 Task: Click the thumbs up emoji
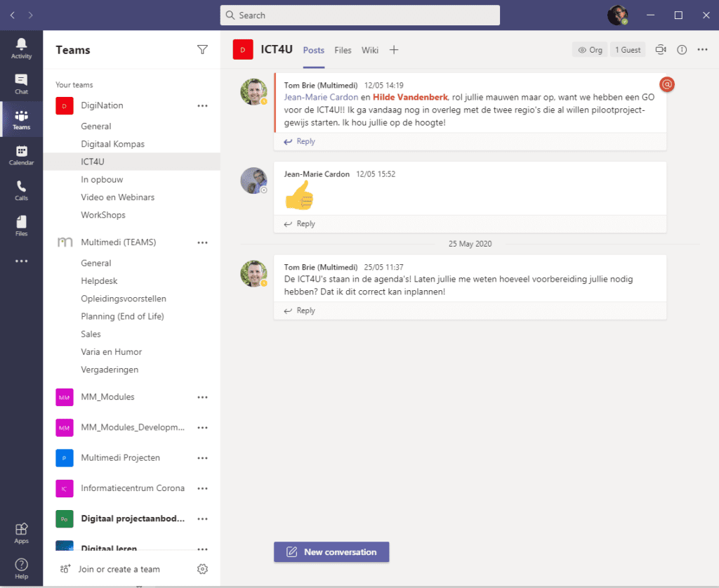(x=299, y=195)
